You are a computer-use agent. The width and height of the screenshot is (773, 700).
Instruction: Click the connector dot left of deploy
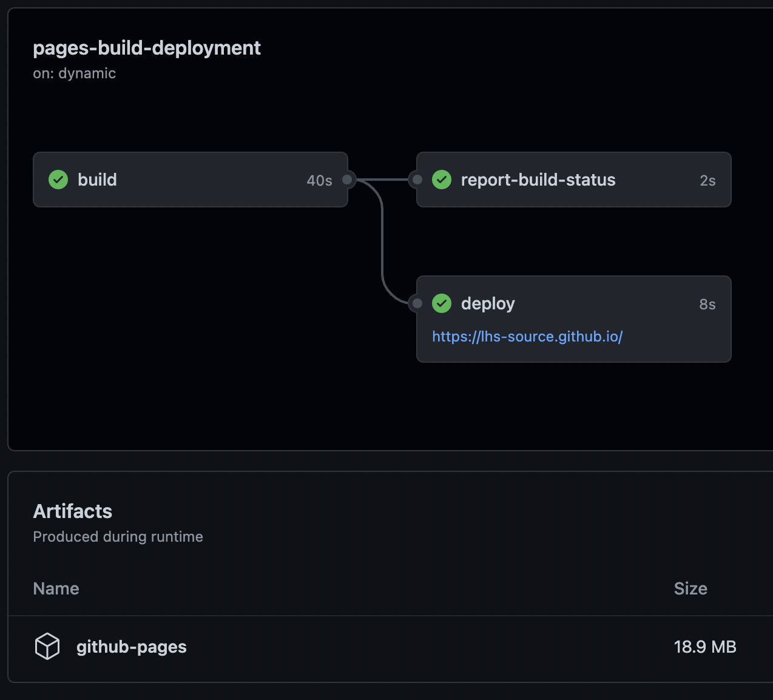coord(417,303)
